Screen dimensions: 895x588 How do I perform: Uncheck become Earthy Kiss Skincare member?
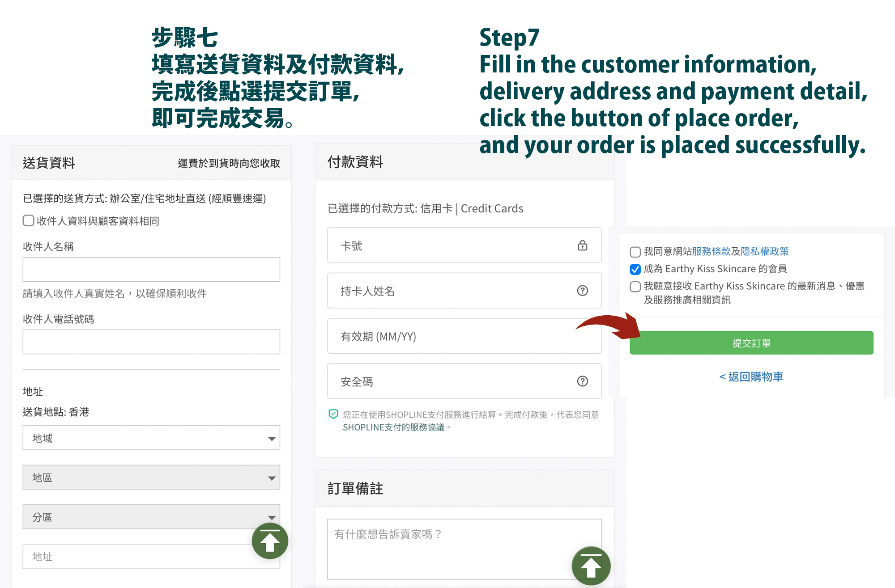click(635, 269)
